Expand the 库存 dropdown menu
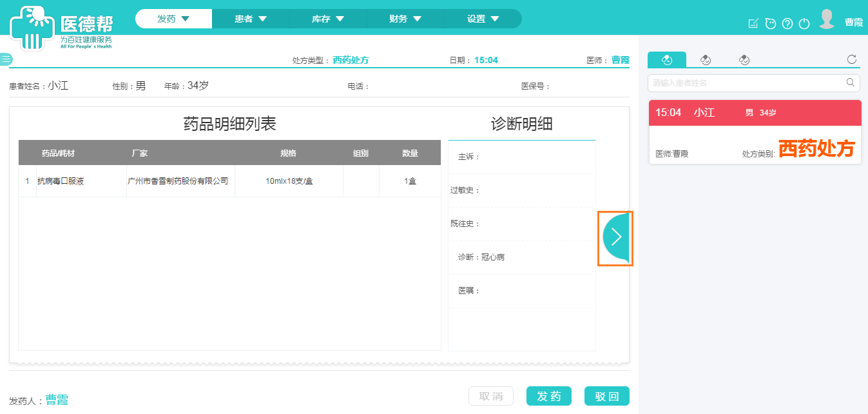 click(x=328, y=19)
